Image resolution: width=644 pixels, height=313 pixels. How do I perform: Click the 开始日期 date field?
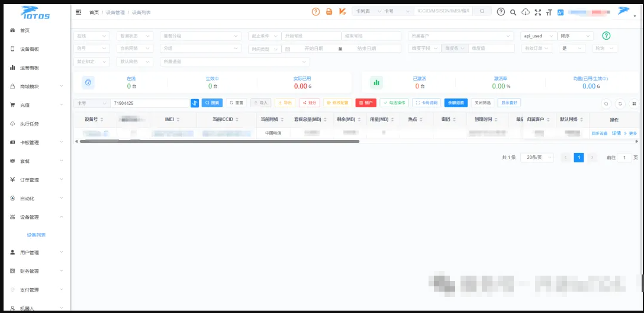(x=314, y=49)
